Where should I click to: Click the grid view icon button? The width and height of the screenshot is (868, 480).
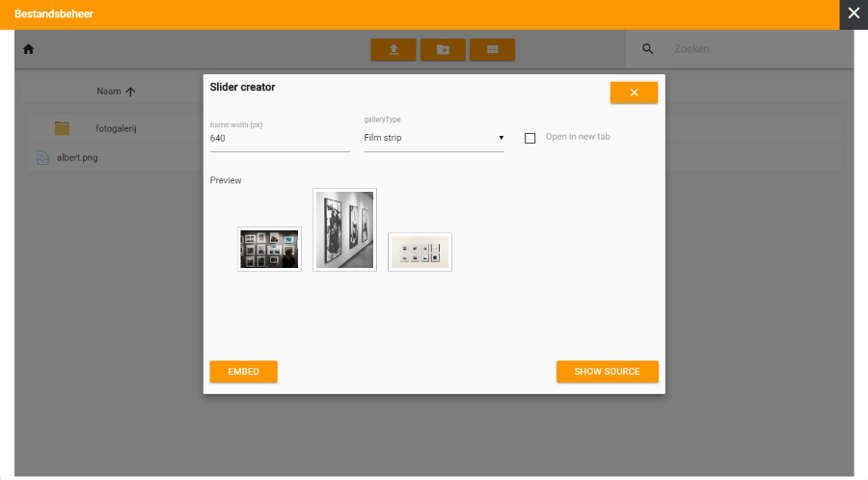click(x=492, y=50)
